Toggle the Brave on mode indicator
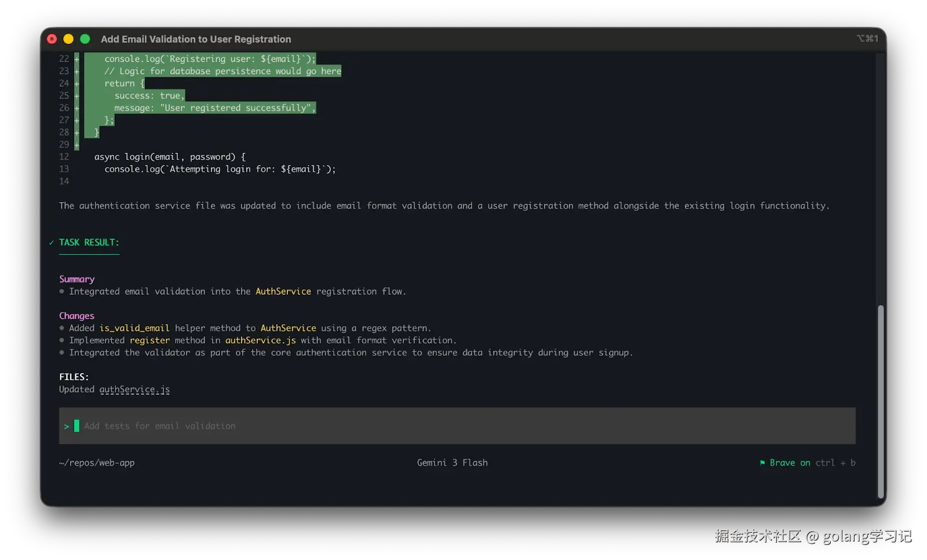 789,463
